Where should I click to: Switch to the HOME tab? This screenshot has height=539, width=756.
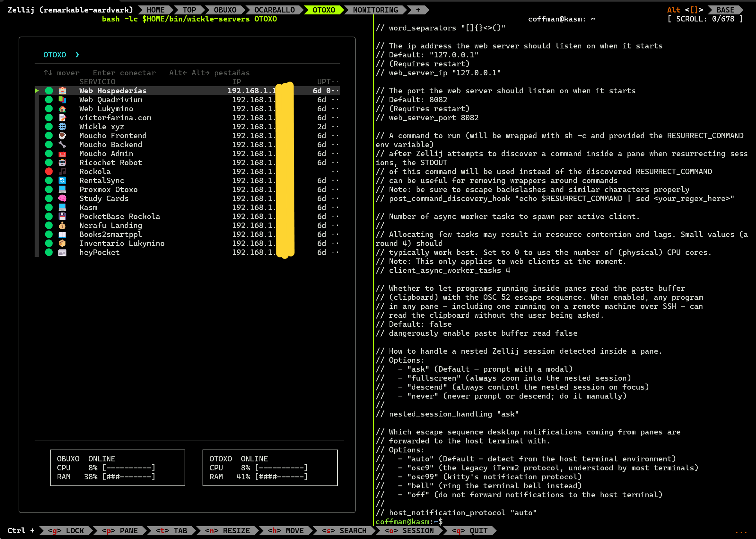[x=155, y=10]
